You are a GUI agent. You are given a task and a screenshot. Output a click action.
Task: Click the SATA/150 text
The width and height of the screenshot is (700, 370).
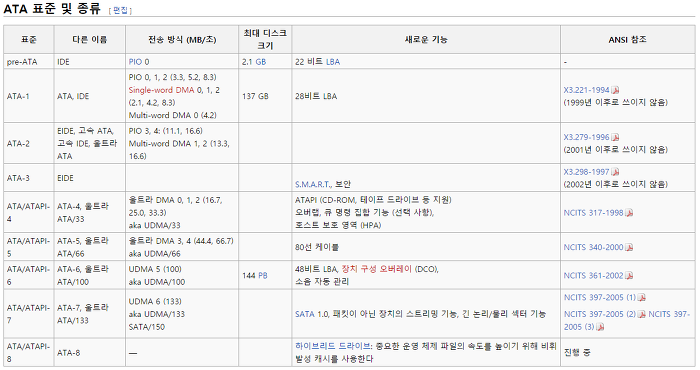pos(146,327)
